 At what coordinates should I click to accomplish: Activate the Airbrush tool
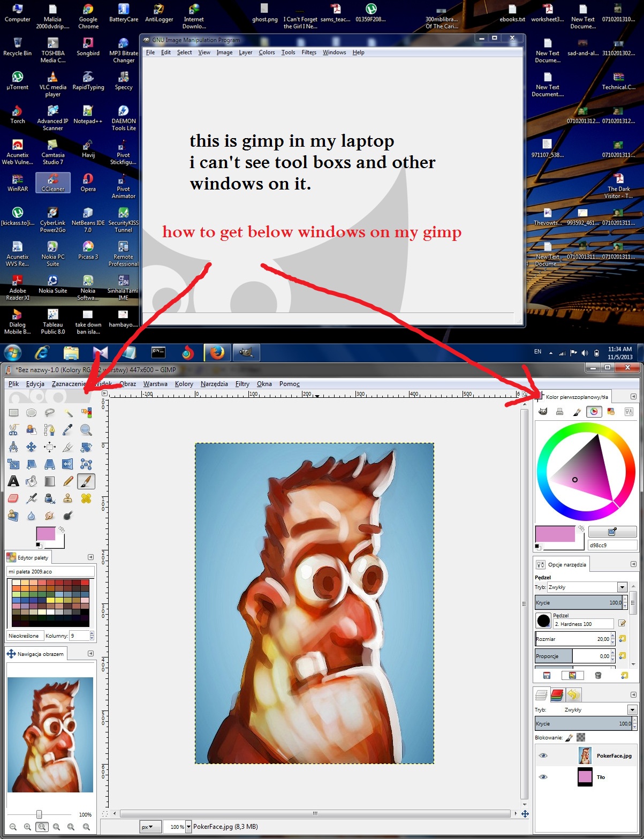pyautogui.click(x=32, y=498)
